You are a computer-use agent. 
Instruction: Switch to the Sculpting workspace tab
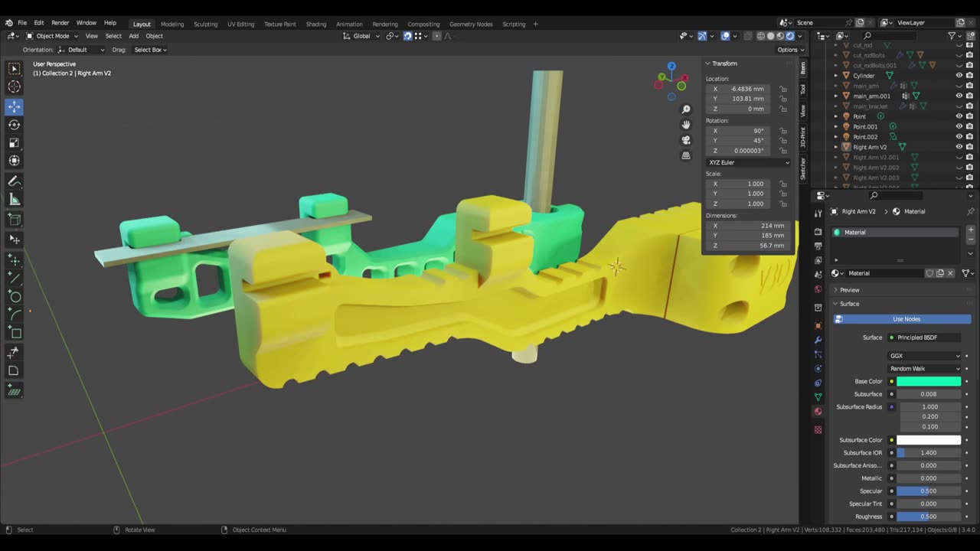pos(205,24)
